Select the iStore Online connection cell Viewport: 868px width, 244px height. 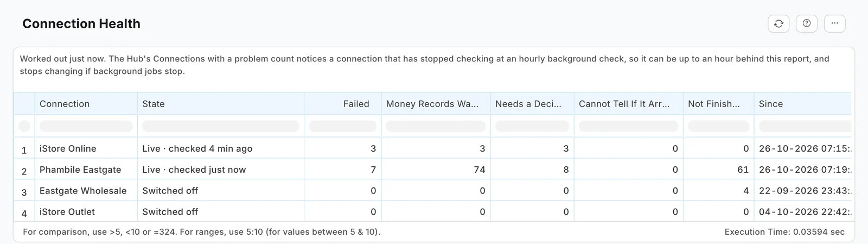click(86, 148)
